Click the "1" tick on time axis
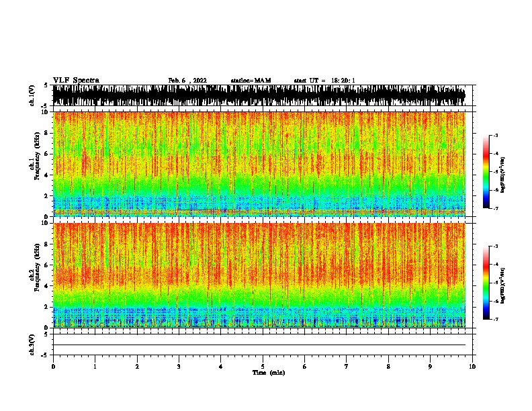Image resolution: width=532 pixels, height=411 pixels. 95,367
